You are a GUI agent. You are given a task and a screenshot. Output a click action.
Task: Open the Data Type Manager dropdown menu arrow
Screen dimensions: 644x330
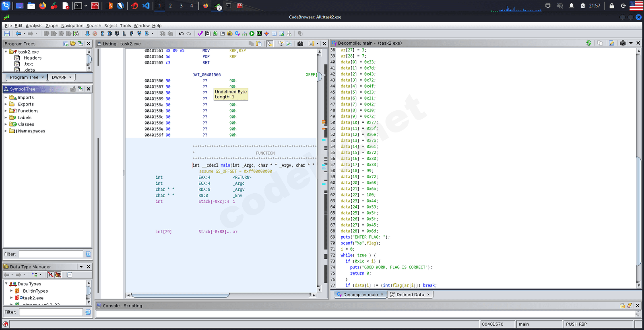tap(81, 267)
